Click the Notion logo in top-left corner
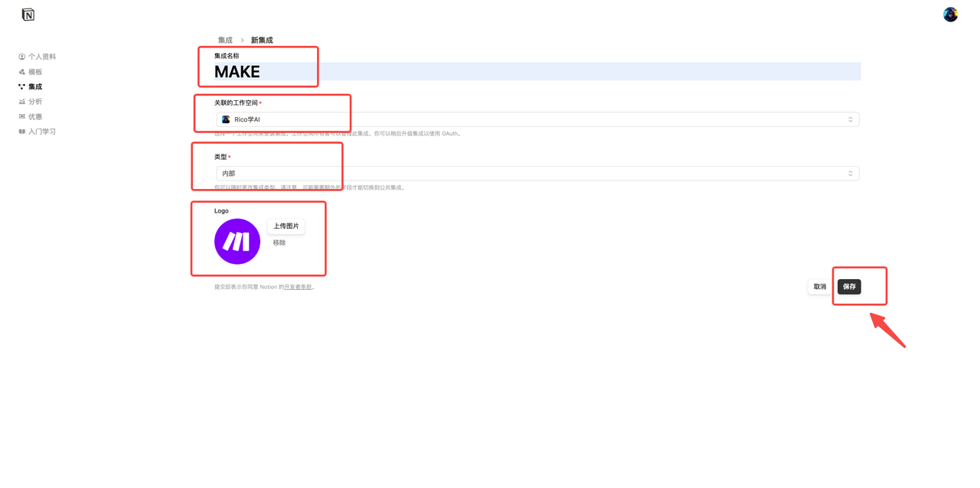Image resolution: width=980 pixels, height=488 pixels. coord(28,15)
